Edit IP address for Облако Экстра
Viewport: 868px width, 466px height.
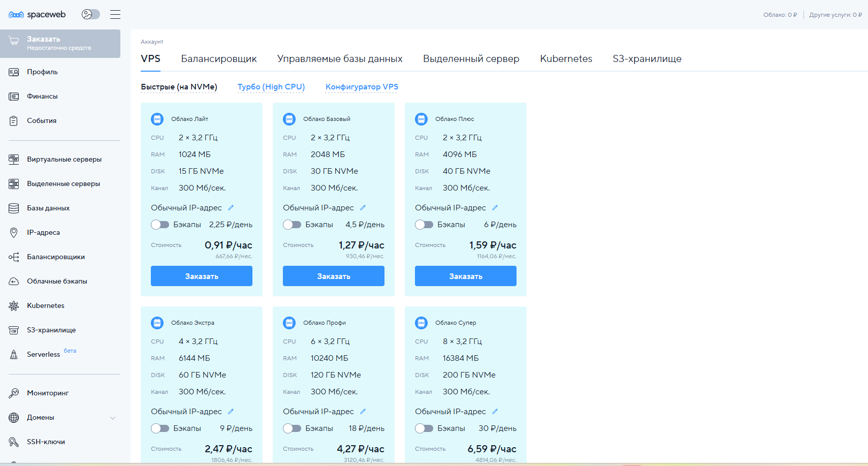[x=231, y=411]
